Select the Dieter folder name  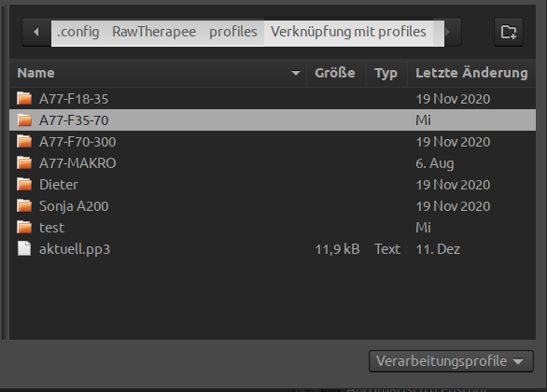pyautogui.click(x=59, y=185)
